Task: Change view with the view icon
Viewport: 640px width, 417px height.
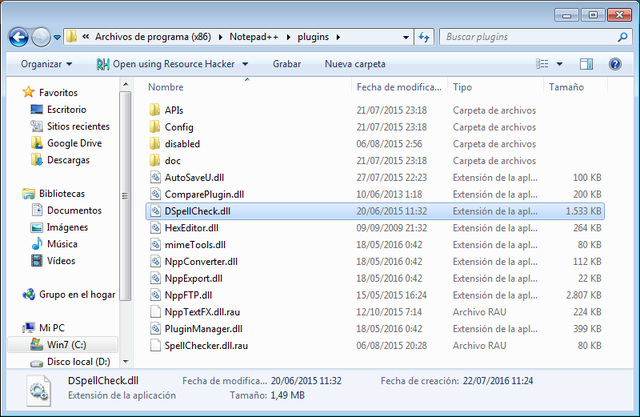Action: point(542,64)
